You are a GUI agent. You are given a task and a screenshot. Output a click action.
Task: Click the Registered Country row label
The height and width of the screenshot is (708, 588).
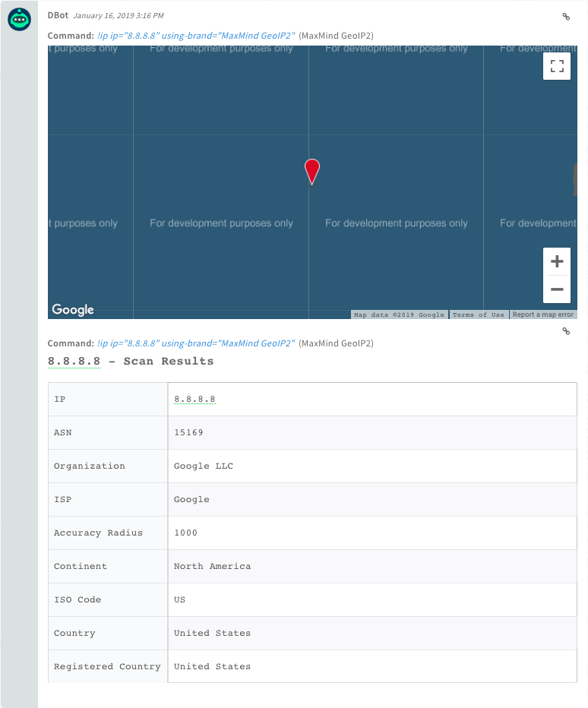point(107,666)
